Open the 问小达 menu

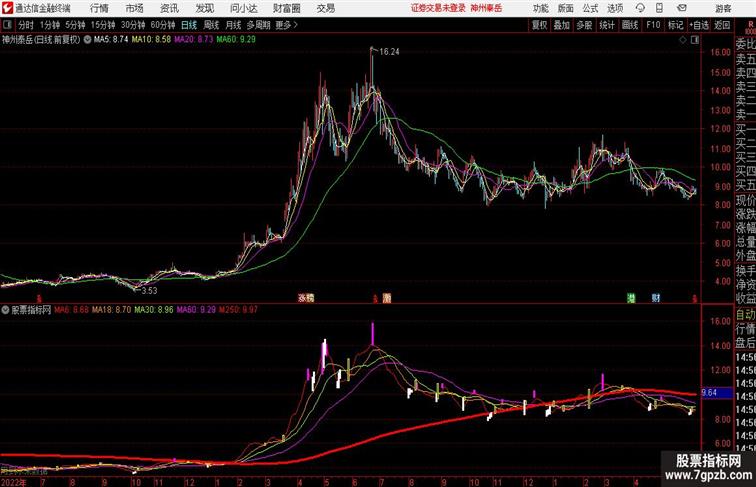point(243,8)
